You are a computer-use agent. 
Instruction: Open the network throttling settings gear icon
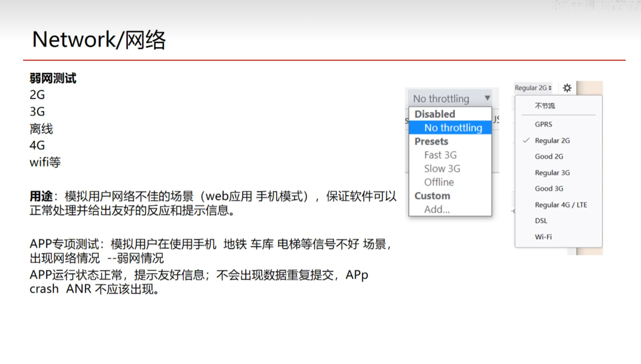(567, 88)
